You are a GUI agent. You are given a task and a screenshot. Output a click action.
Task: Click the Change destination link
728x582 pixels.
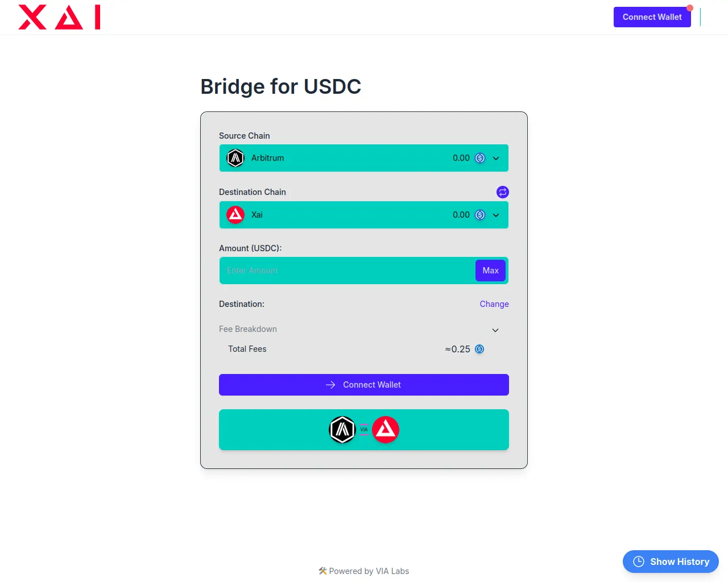tap(494, 304)
